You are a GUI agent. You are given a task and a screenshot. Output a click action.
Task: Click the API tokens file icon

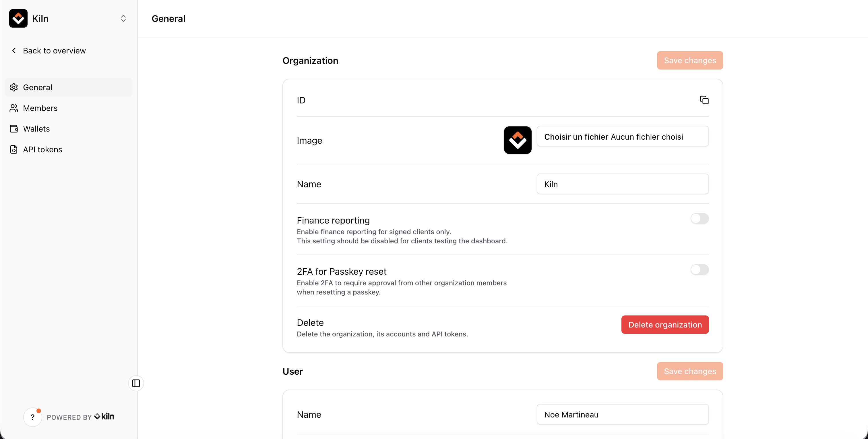coord(14,149)
